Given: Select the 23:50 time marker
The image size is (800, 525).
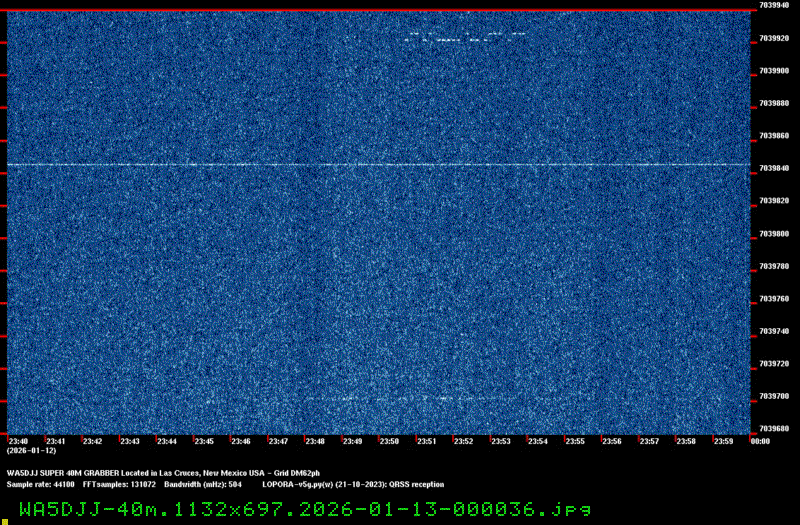Looking at the screenshot, I should pyautogui.click(x=389, y=441).
